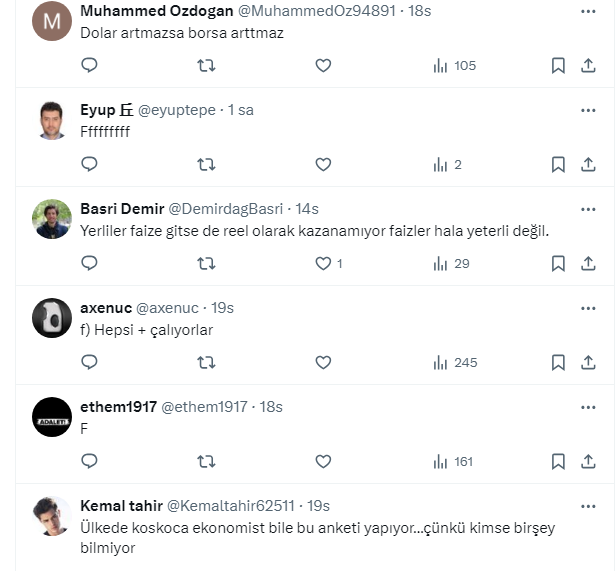Like the "Dolar artmazsa borsa arttmaz" tweet
The height and width of the screenshot is (571, 616).
click(x=323, y=66)
